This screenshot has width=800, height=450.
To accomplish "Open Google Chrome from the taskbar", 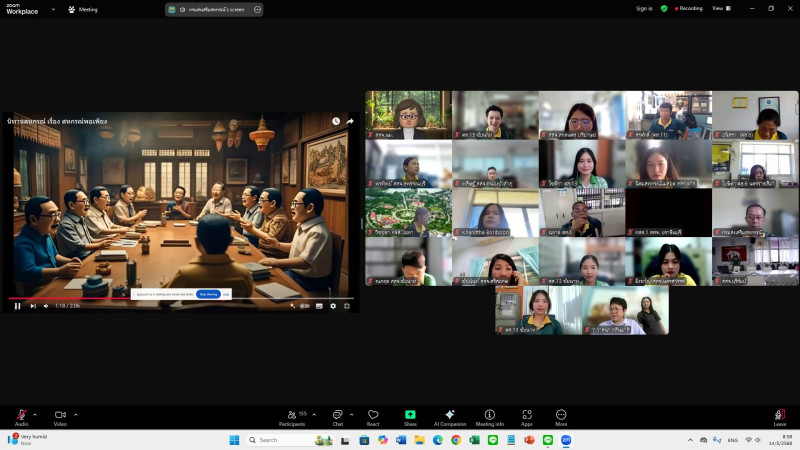I will (456, 440).
